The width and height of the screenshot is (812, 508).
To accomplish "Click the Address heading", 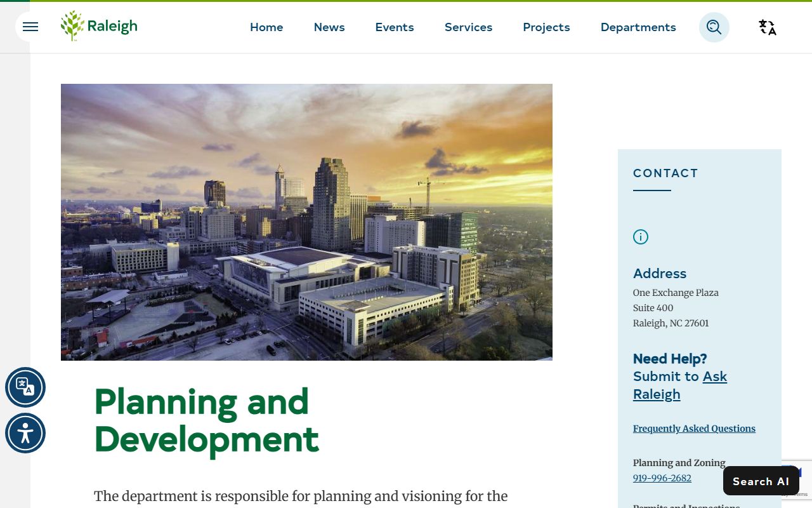I will [x=660, y=274].
